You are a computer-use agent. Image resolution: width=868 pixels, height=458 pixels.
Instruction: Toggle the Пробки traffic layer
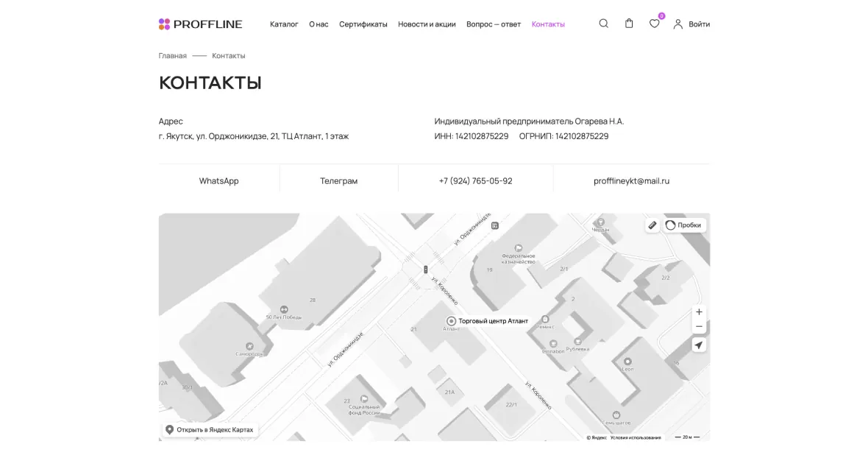click(x=685, y=225)
